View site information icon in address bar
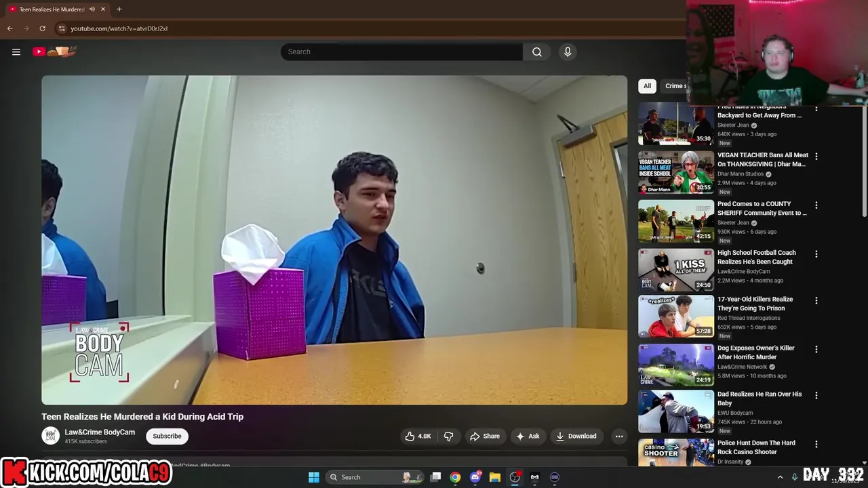This screenshot has width=868, height=488. click(x=62, y=28)
